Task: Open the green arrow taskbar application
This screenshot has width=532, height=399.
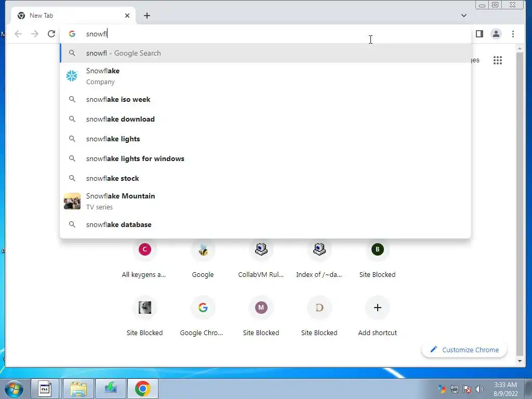Action: [111, 389]
